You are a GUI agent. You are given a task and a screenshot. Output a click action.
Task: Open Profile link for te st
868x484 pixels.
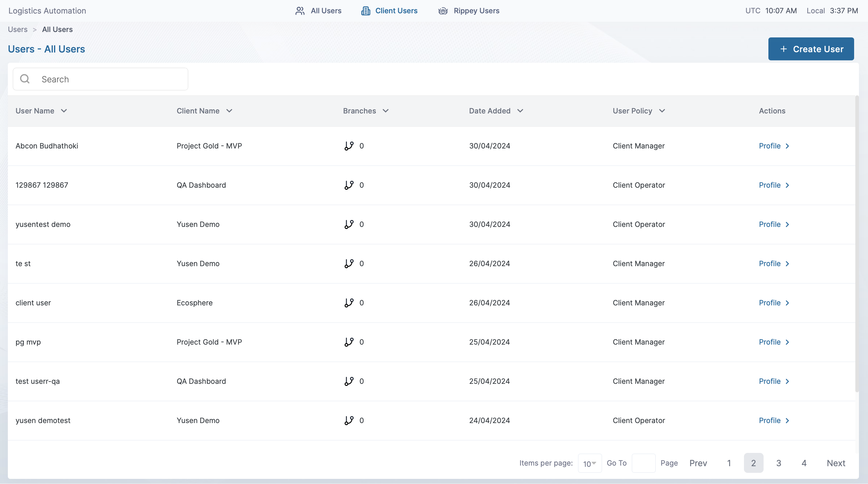click(x=770, y=264)
